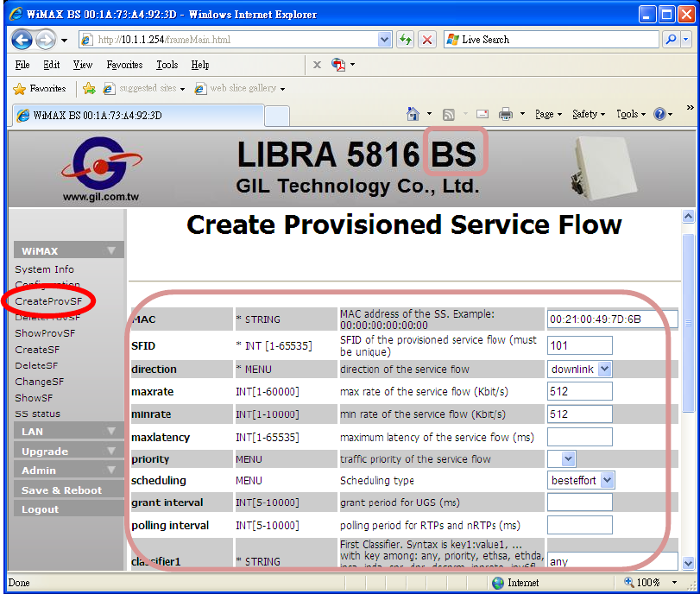Open DeleteSF sidebar link

point(36,365)
